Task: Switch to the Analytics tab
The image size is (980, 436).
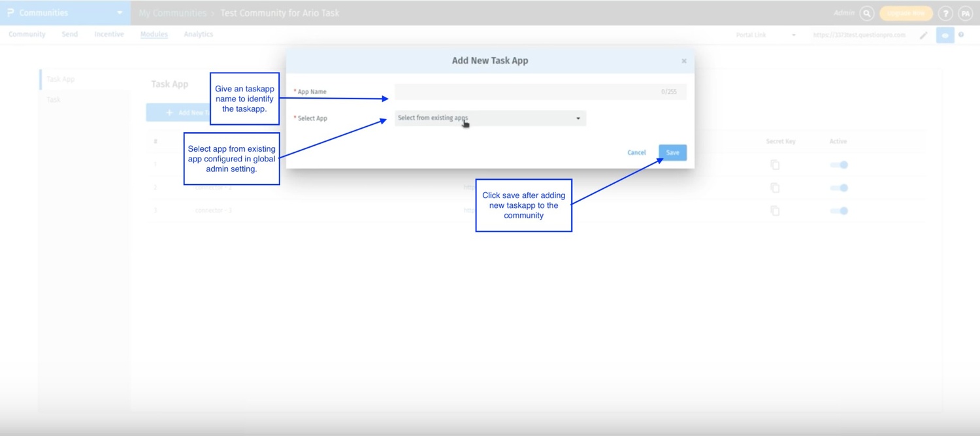Action: [x=199, y=35]
